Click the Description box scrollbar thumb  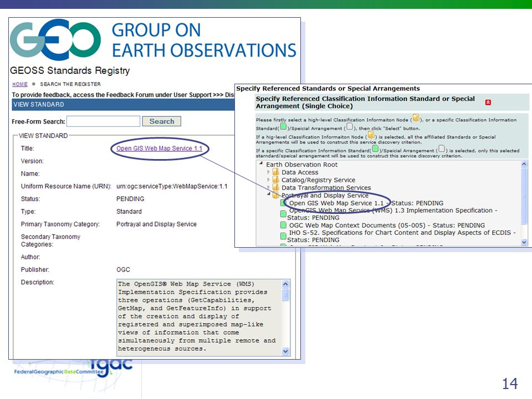[x=285, y=294]
